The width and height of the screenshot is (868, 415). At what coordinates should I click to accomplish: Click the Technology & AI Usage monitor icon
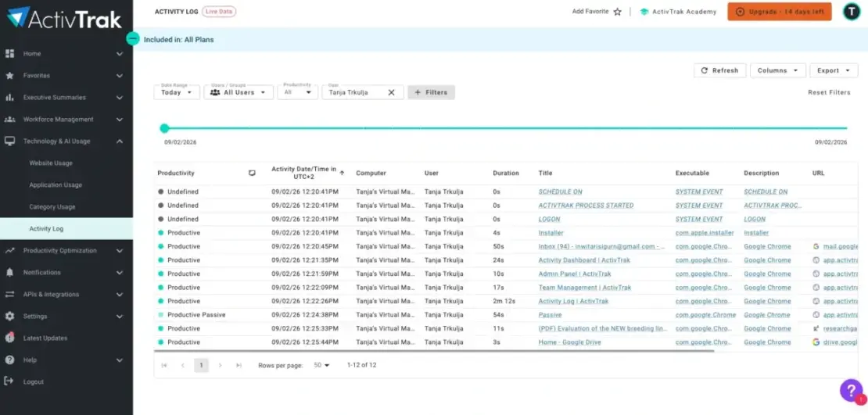click(x=9, y=141)
